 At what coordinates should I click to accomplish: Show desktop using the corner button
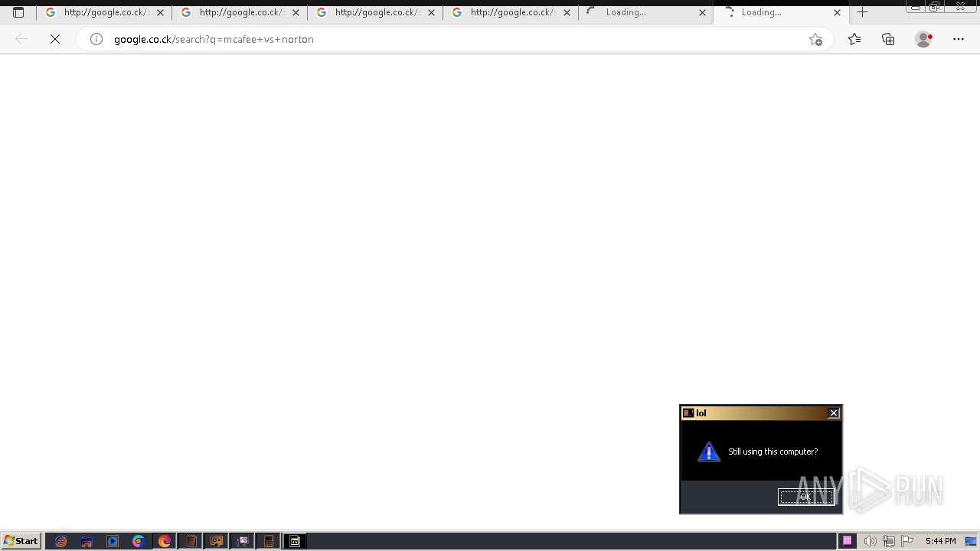pyautogui.click(x=971, y=541)
